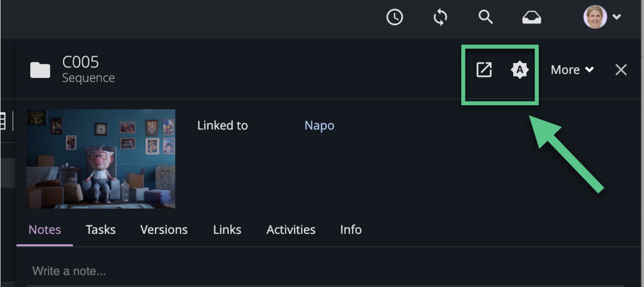The height and width of the screenshot is (287, 644).
Task: Click the Sequence folder icon beside C005
Action: 40,70
